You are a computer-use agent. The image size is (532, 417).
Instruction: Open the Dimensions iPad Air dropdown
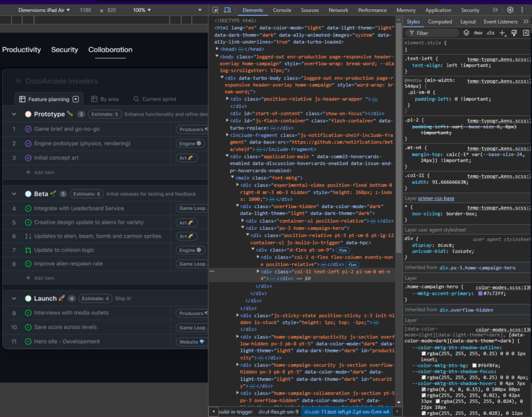(44, 10)
